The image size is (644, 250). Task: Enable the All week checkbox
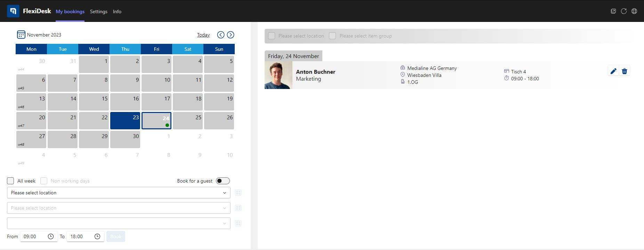click(10, 181)
